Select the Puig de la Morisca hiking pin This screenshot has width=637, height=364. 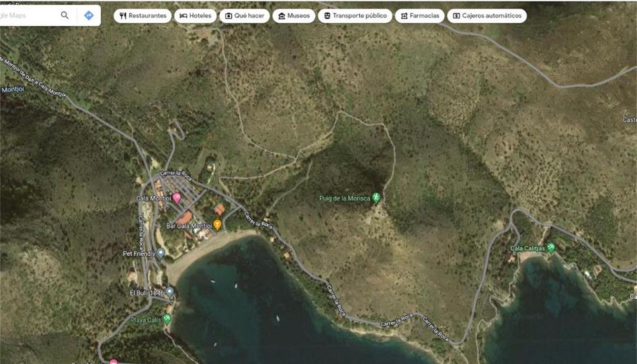coord(376,197)
